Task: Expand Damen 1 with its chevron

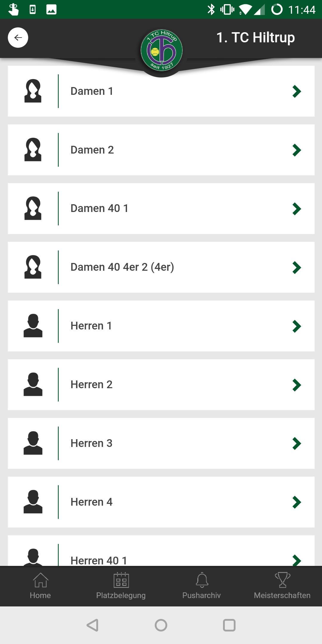Action: point(297,91)
